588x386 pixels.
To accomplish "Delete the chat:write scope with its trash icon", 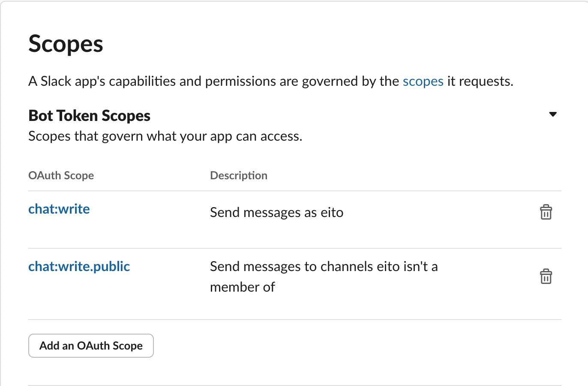I will pos(546,212).
